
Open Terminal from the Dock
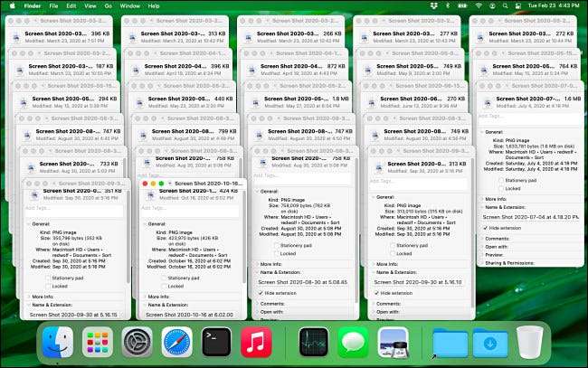218,344
